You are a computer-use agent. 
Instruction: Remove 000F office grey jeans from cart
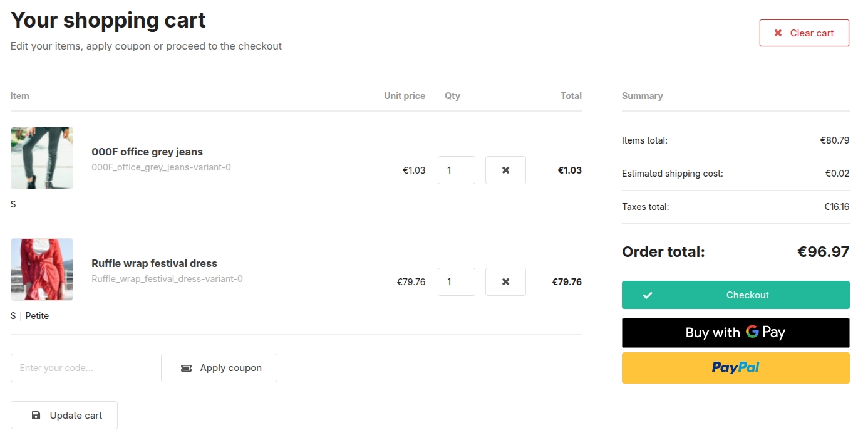505,170
